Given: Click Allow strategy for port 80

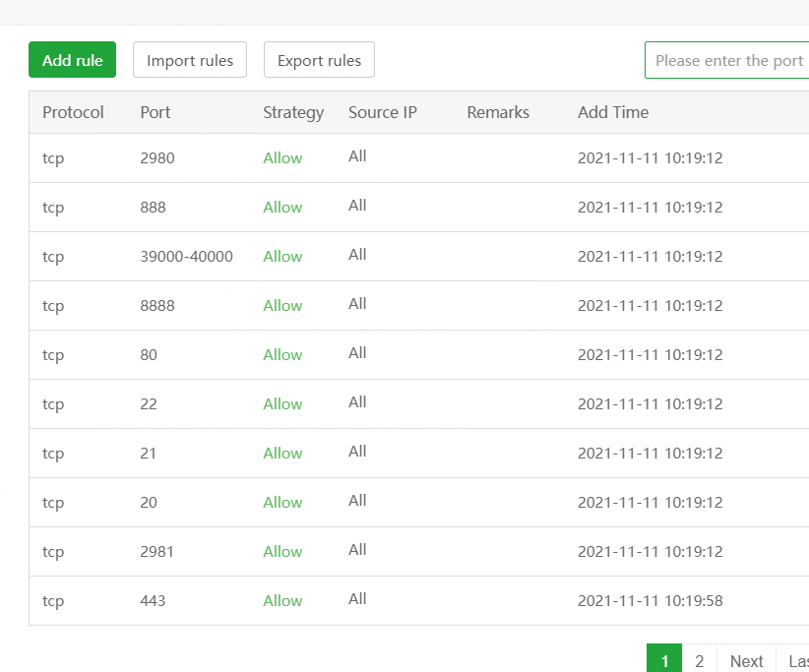Looking at the screenshot, I should (282, 355).
